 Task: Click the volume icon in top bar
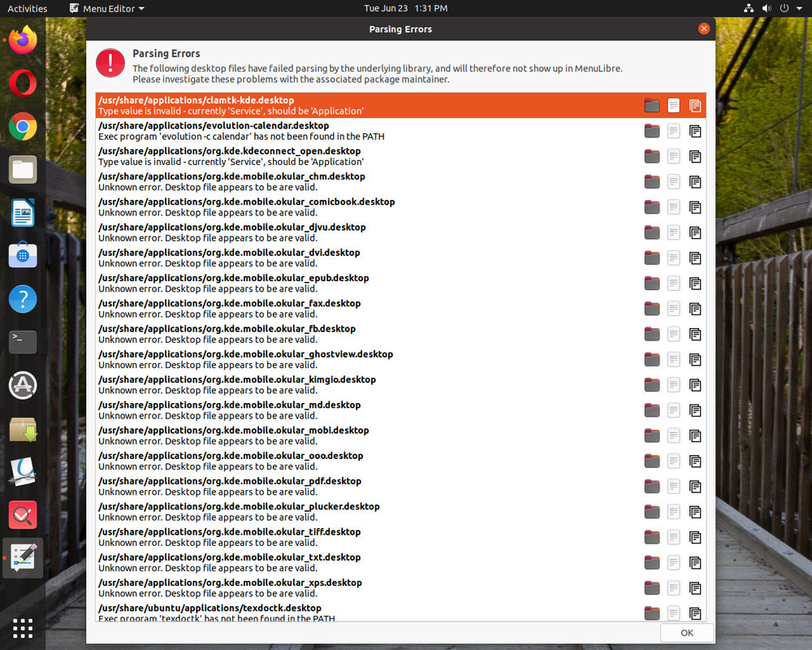click(767, 8)
